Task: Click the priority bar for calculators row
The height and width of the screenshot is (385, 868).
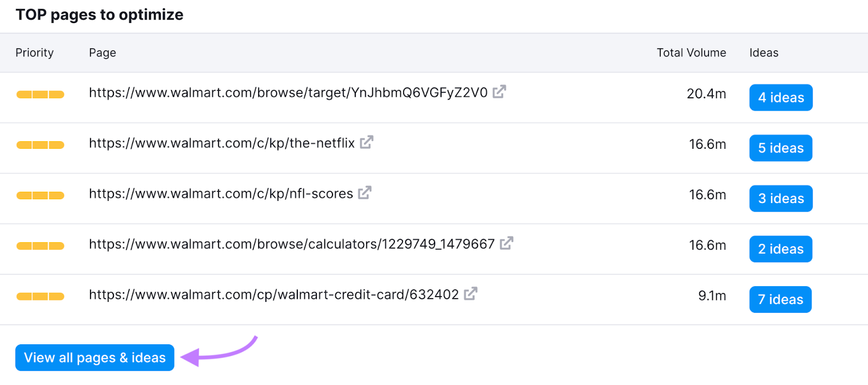Action: (40, 246)
